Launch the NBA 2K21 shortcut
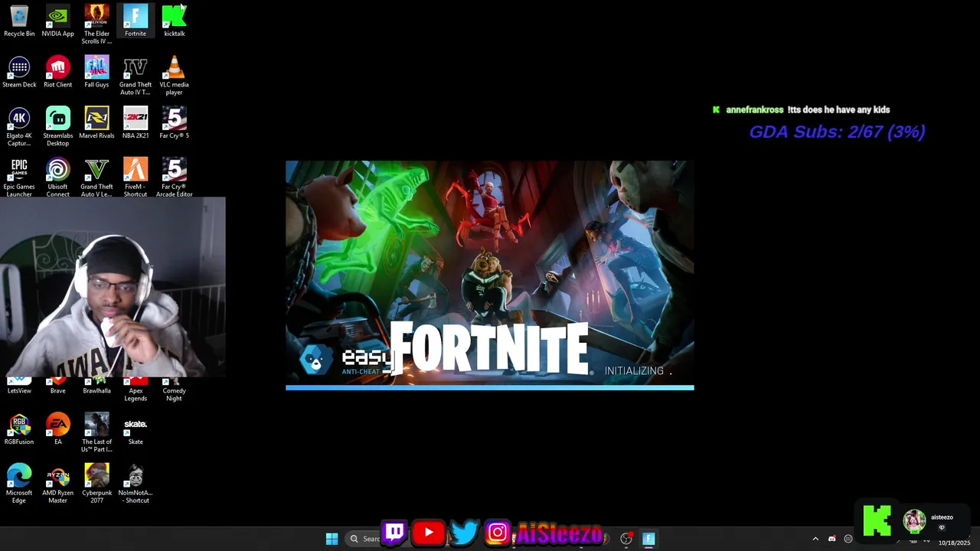980x551 pixels. (x=136, y=122)
